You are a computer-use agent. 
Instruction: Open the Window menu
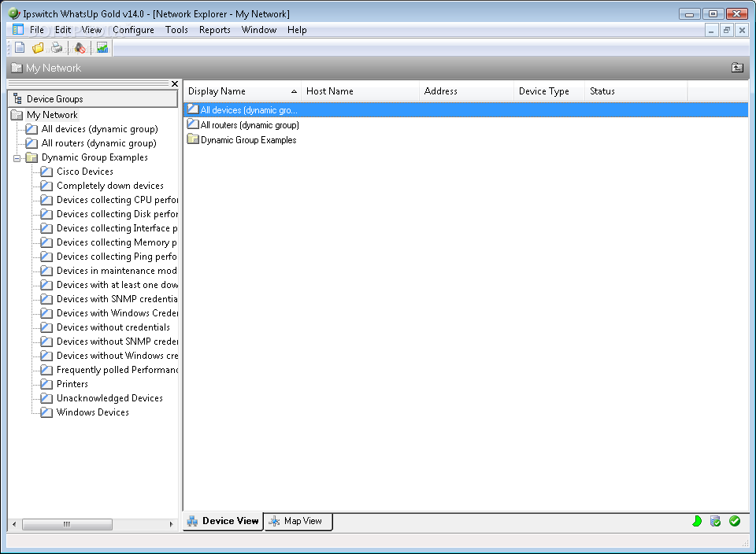click(259, 30)
